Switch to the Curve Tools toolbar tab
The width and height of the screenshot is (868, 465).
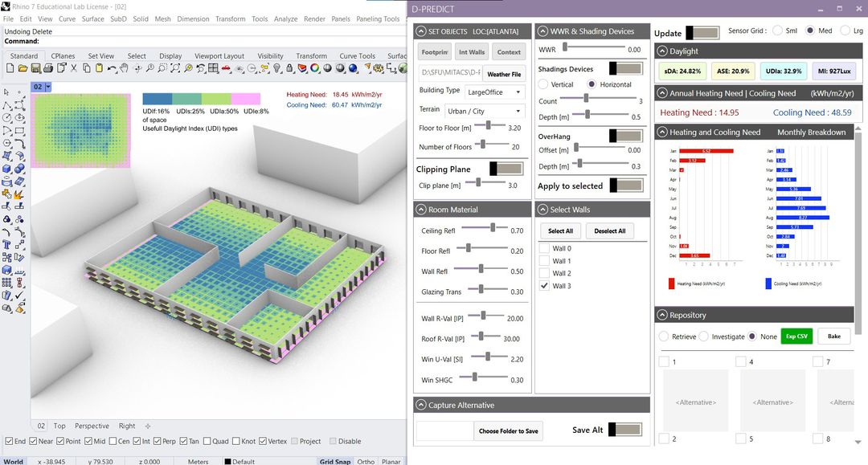coord(357,56)
